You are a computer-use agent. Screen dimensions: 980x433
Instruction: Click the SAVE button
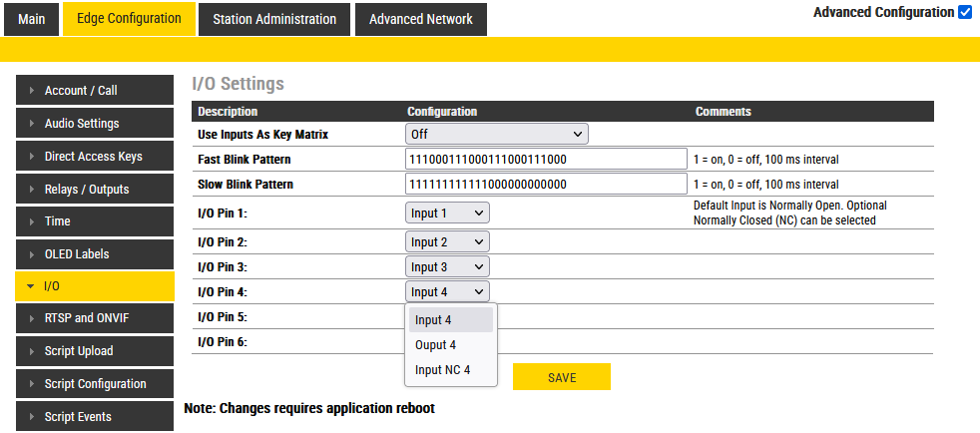coord(562,377)
